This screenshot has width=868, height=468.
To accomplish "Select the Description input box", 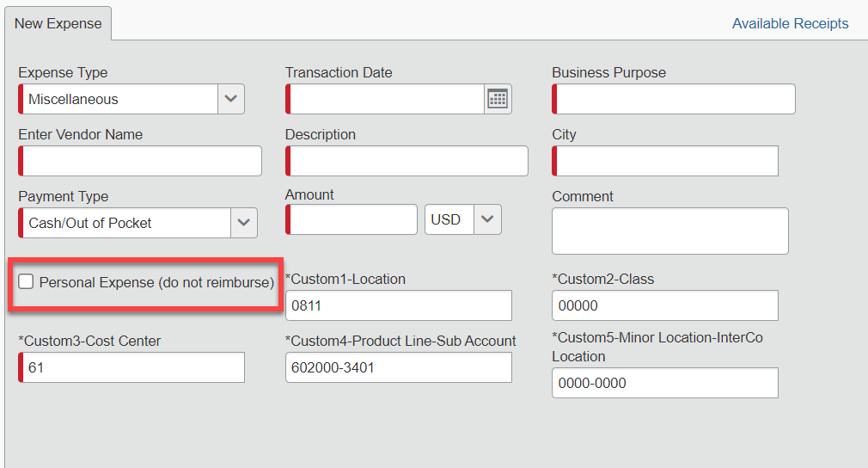I will (x=408, y=161).
